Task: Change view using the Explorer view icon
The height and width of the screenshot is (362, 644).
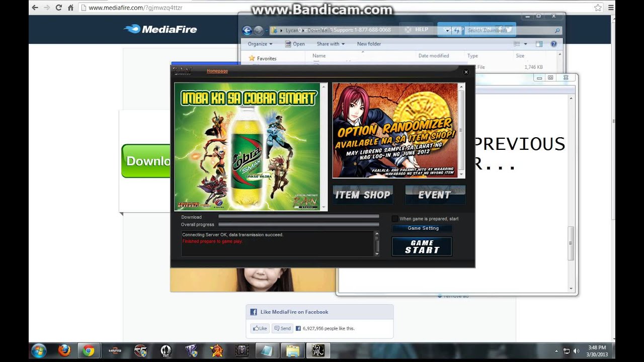Action: (517, 44)
